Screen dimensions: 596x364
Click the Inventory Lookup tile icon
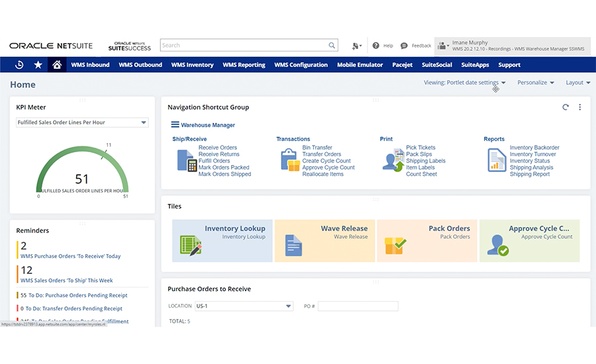(191, 245)
